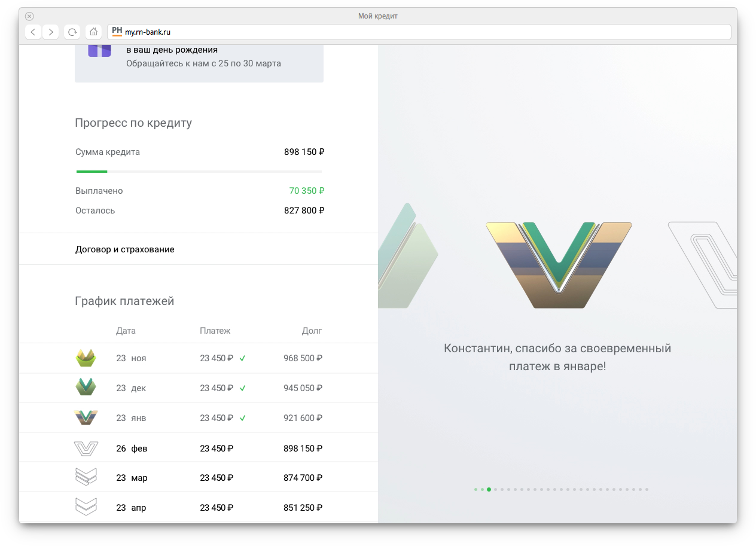The height and width of the screenshot is (546, 756).
Task: Select the last carousel pagination dot
Action: (x=647, y=489)
